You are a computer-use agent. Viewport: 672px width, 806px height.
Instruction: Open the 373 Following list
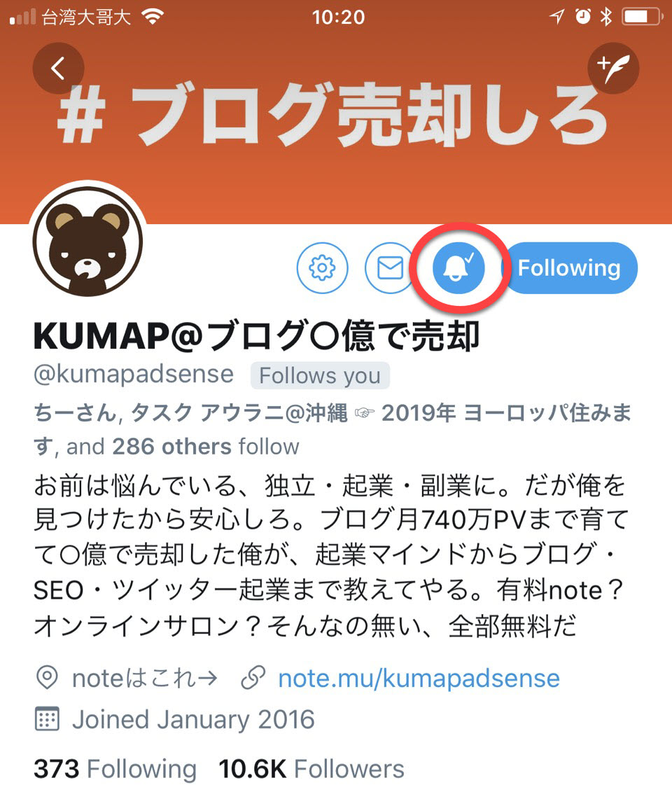pyautogui.click(x=115, y=769)
